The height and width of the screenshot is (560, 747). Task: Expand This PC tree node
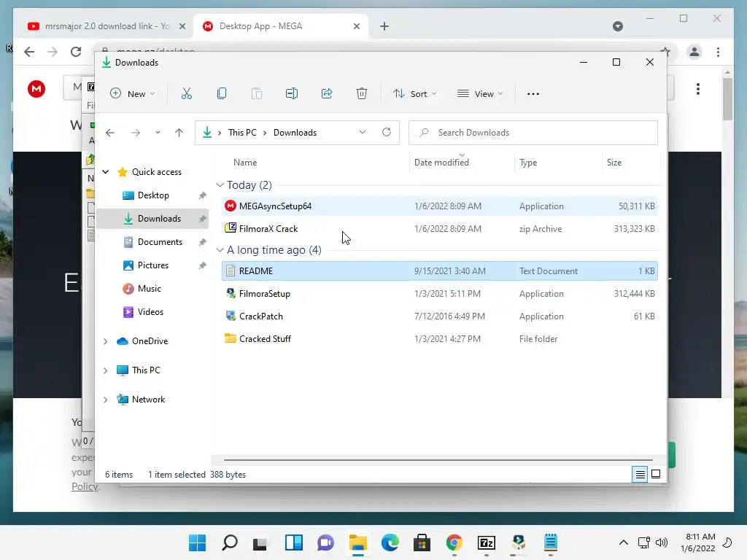(105, 370)
